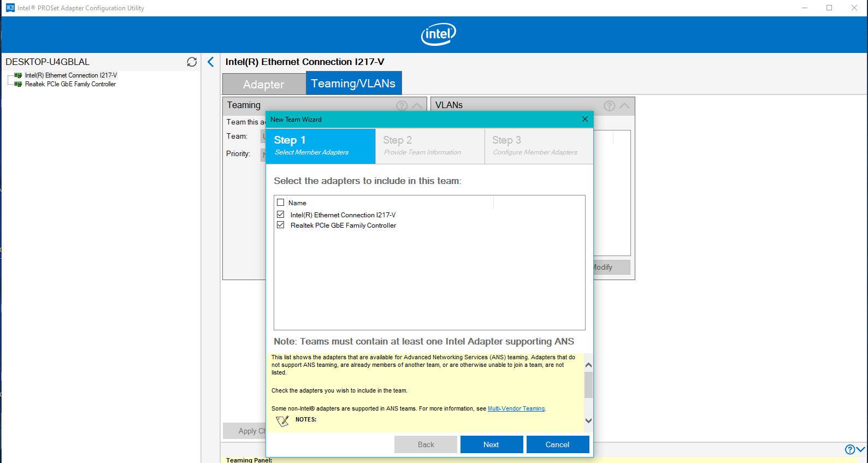Click the Modify button in VLANs panel

point(611,267)
